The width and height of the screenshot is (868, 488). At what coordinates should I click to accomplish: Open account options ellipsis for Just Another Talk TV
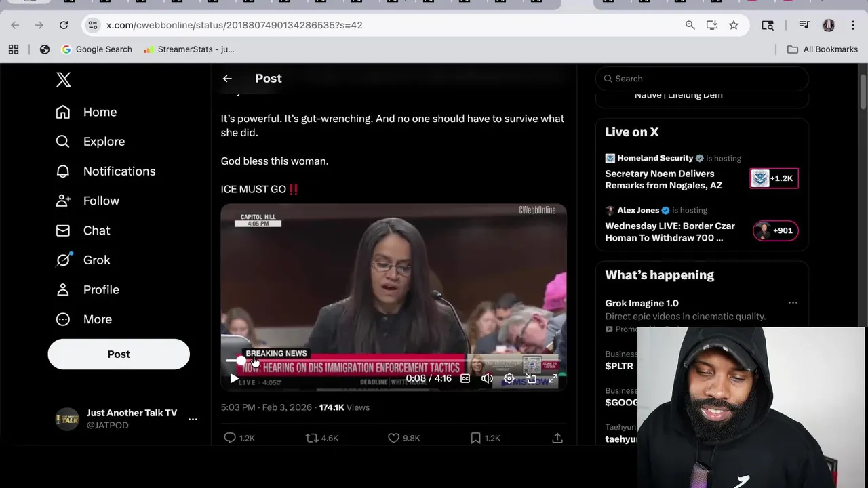tap(193, 419)
